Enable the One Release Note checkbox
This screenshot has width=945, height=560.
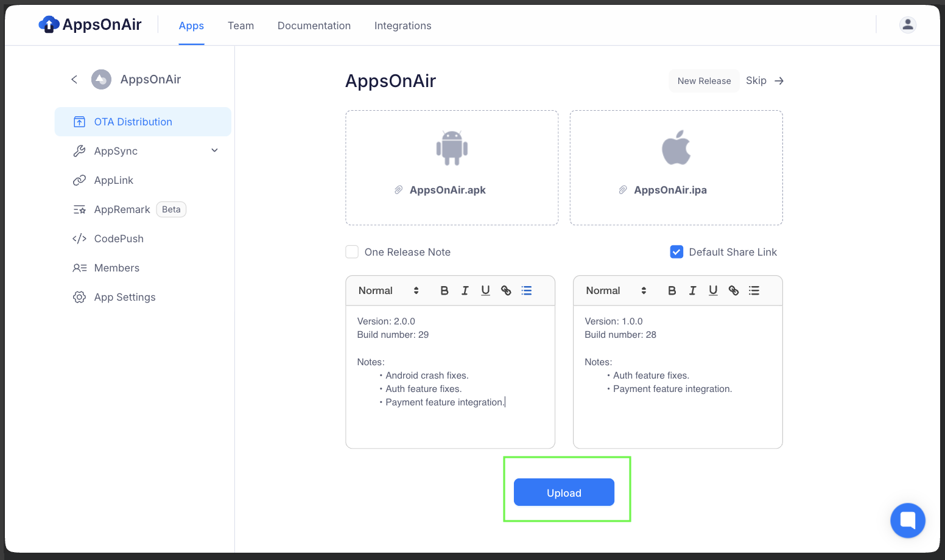click(x=352, y=252)
